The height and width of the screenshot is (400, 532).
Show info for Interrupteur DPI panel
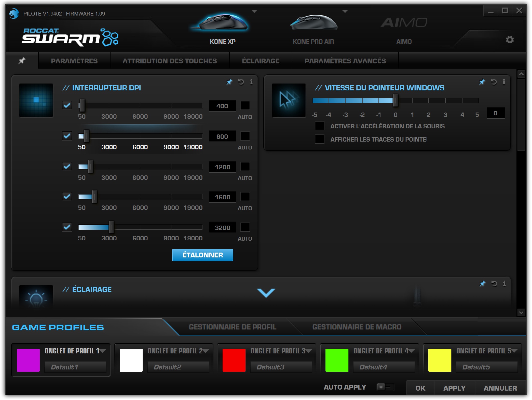251,82
